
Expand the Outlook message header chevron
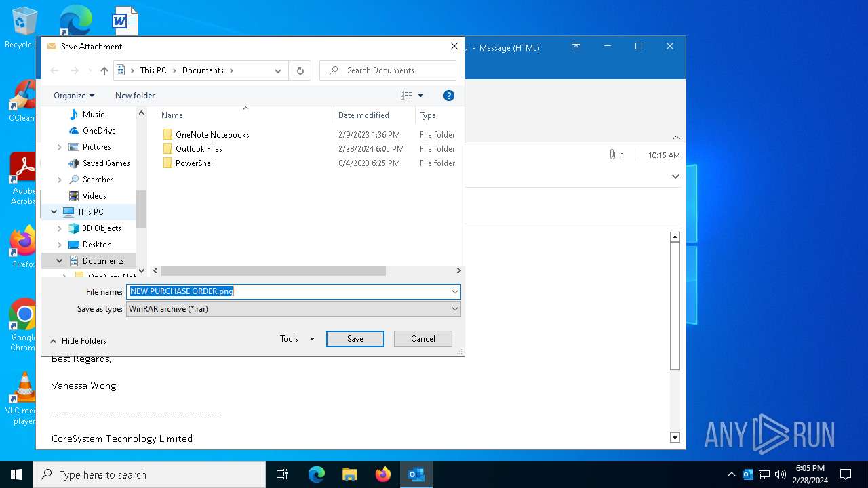tap(675, 176)
